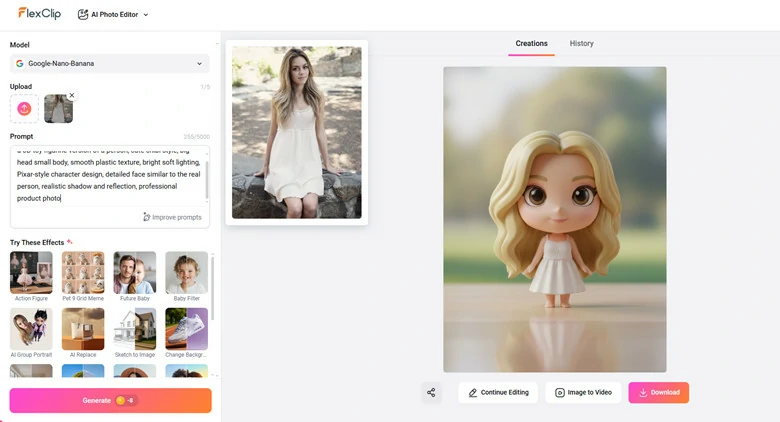Choose the Action Figure effect
780x422 pixels.
click(x=31, y=276)
